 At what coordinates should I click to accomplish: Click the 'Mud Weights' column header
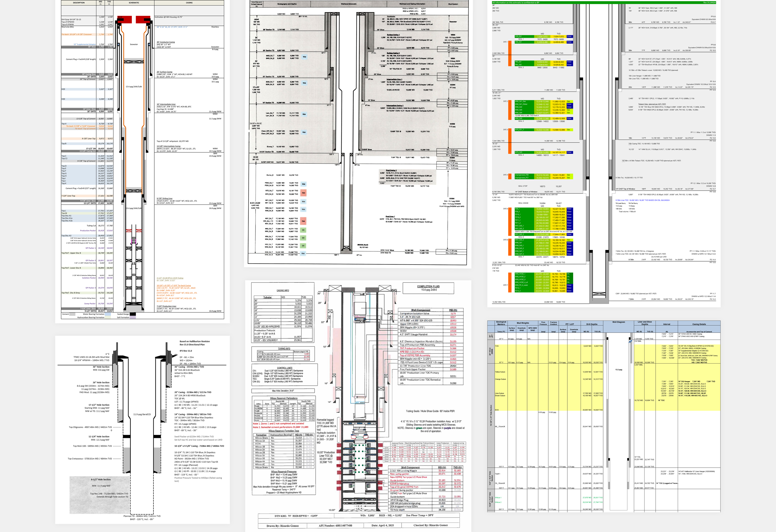point(523,323)
